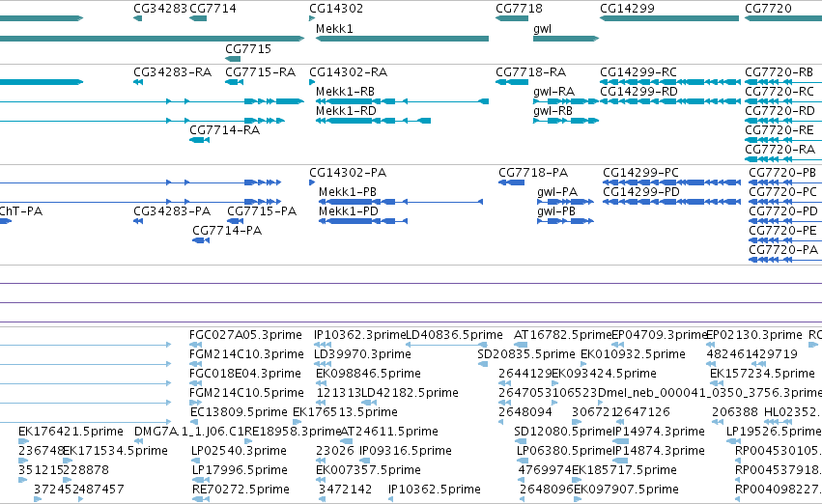This screenshot has width=822, height=504.
Task: Open the CG14299-RC transcript label
Action: [x=638, y=71]
